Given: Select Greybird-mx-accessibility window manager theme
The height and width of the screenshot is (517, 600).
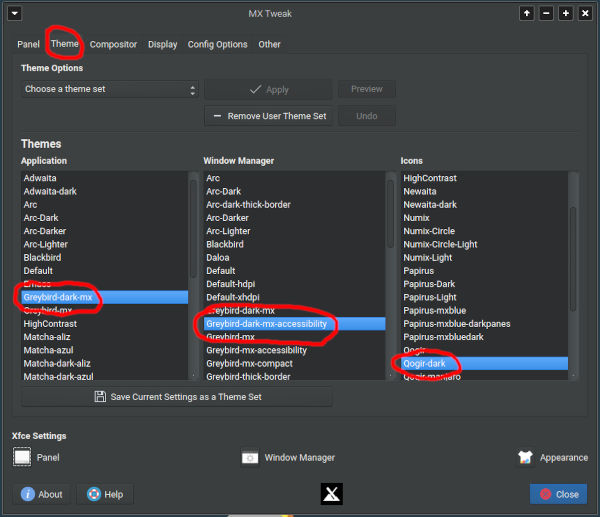Looking at the screenshot, I should (x=294, y=350).
